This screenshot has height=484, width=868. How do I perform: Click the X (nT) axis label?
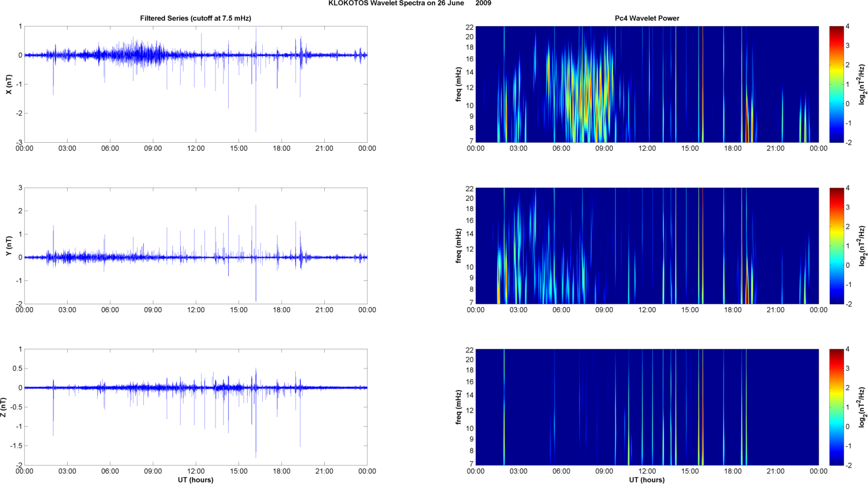click(x=8, y=84)
